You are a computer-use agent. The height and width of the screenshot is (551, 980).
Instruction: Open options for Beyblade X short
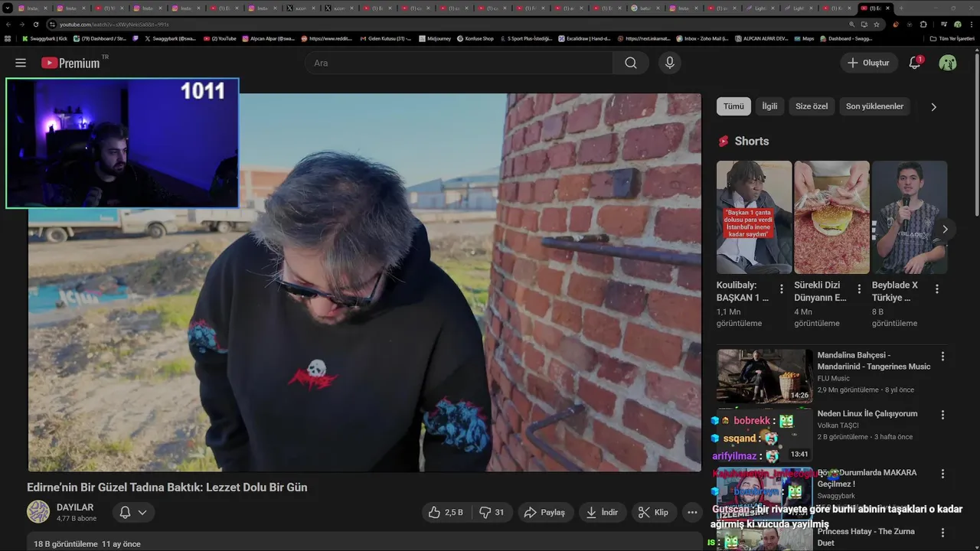(937, 289)
